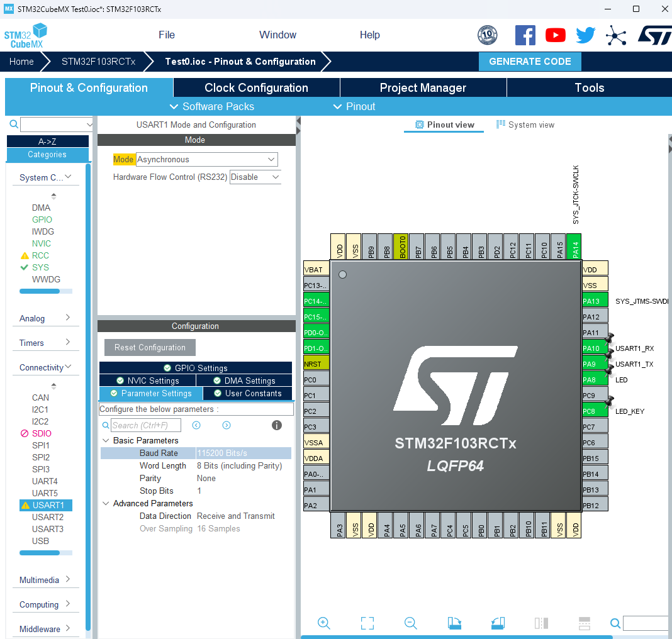Viewport: 672px width, 639px height.
Task: Select GPIO under System Core
Action: (x=42, y=219)
